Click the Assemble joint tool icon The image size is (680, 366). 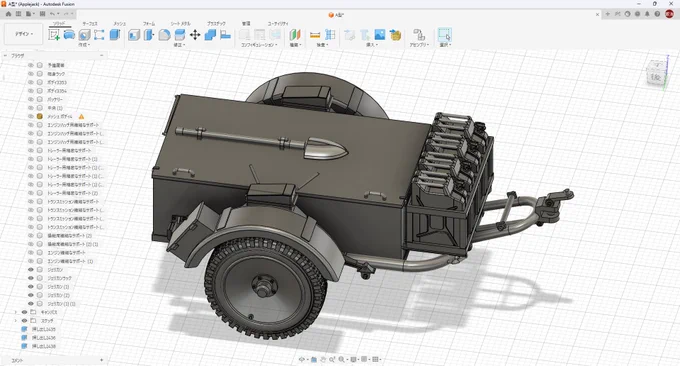click(x=419, y=35)
